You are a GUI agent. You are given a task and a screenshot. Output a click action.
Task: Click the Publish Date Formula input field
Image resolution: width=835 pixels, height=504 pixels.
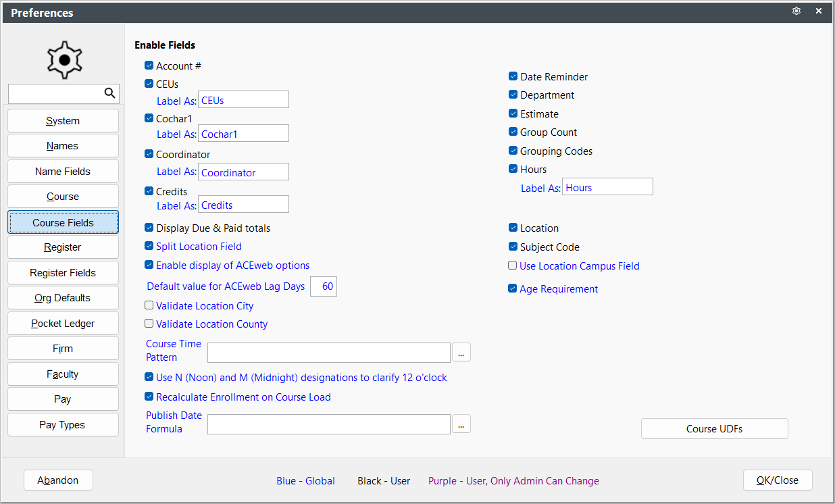(329, 424)
